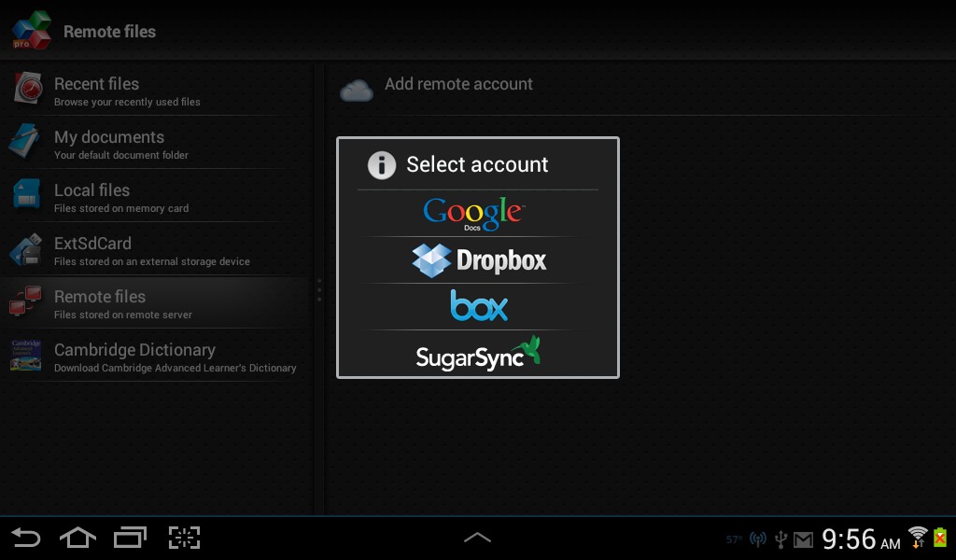956x560 pixels.
Task: Tap the Local files memory card icon
Action: click(x=26, y=196)
